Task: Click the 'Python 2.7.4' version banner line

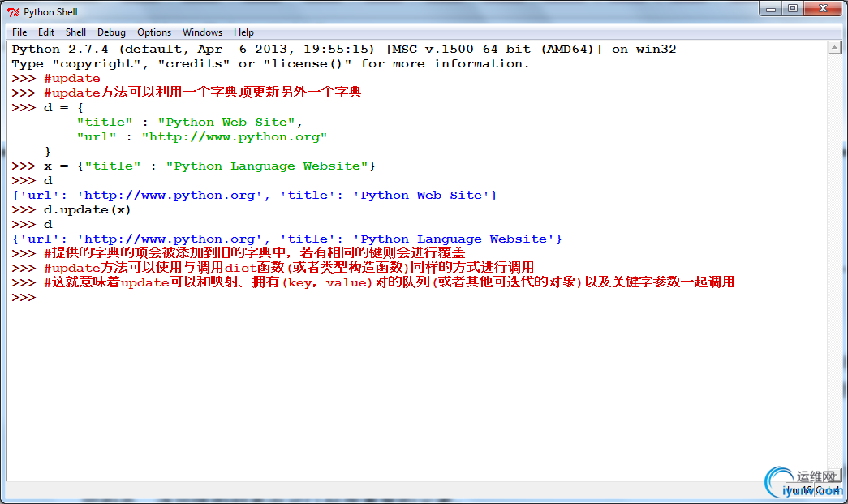Action: coord(344,50)
